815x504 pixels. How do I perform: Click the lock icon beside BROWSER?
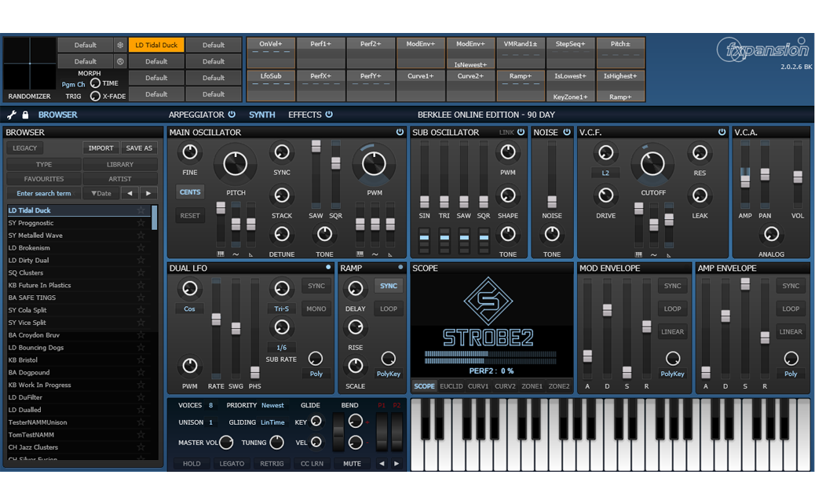[x=25, y=115]
